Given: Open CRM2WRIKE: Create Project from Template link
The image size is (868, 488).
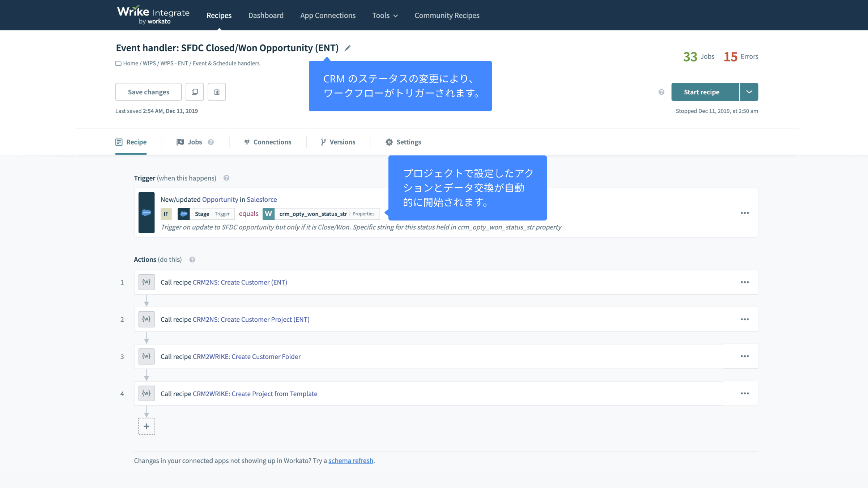Looking at the screenshot, I should pos(255,394).
